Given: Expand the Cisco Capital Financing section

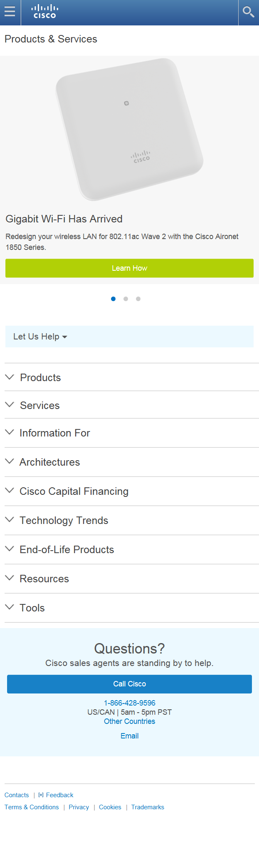Looking at the screenshot, I should click(x=10, y=490).
